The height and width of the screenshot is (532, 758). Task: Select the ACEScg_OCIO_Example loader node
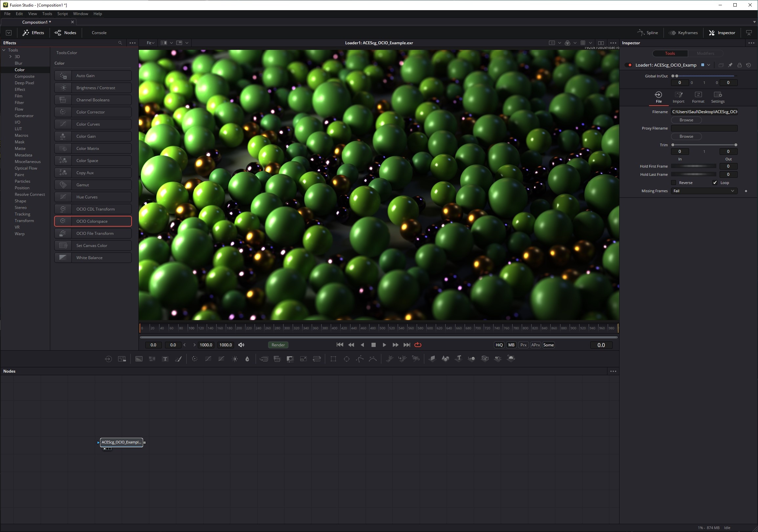click(121, 442)
